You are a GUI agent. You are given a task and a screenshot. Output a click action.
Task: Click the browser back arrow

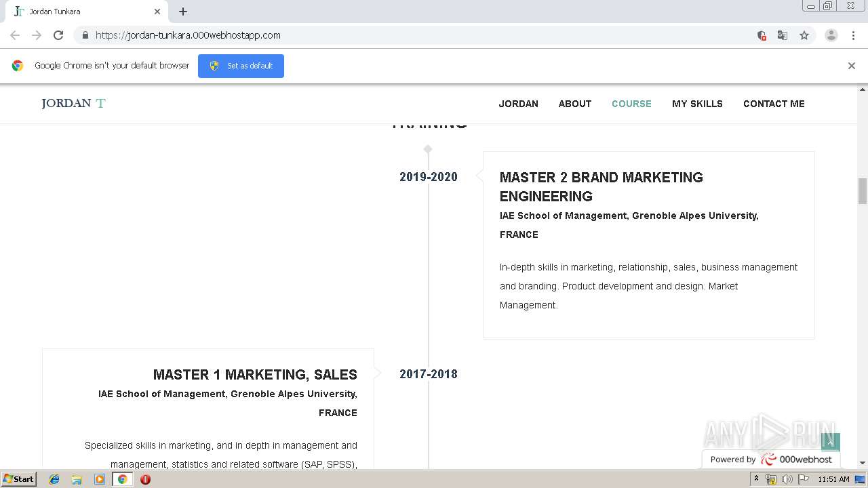(15, 35)
